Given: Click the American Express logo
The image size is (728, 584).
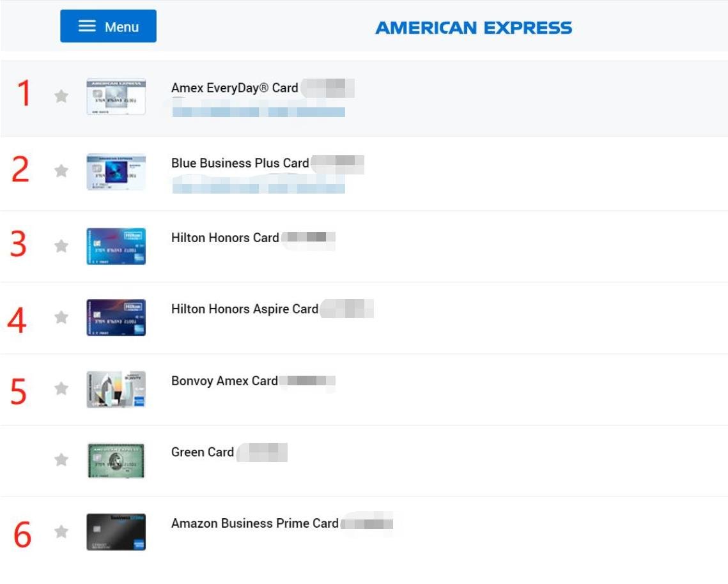Looking at the screenshot, I should [474, 28].
